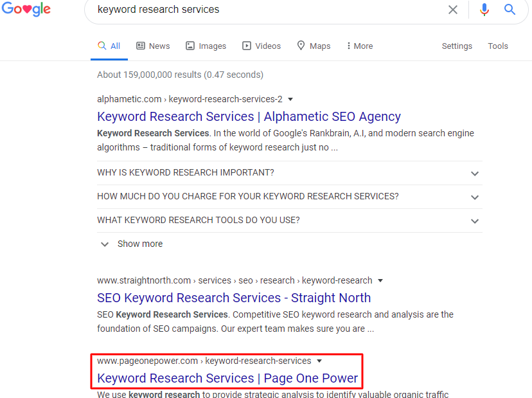The width and height of the screenshot is (532, 398).
Task: Open the dropdown arrow next to alphametic.com breadcrumb
Action: tap(290, 99)
